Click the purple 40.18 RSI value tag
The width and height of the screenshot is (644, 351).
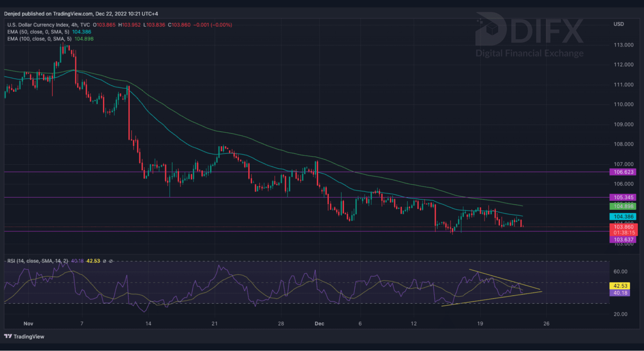click(620, 293)
